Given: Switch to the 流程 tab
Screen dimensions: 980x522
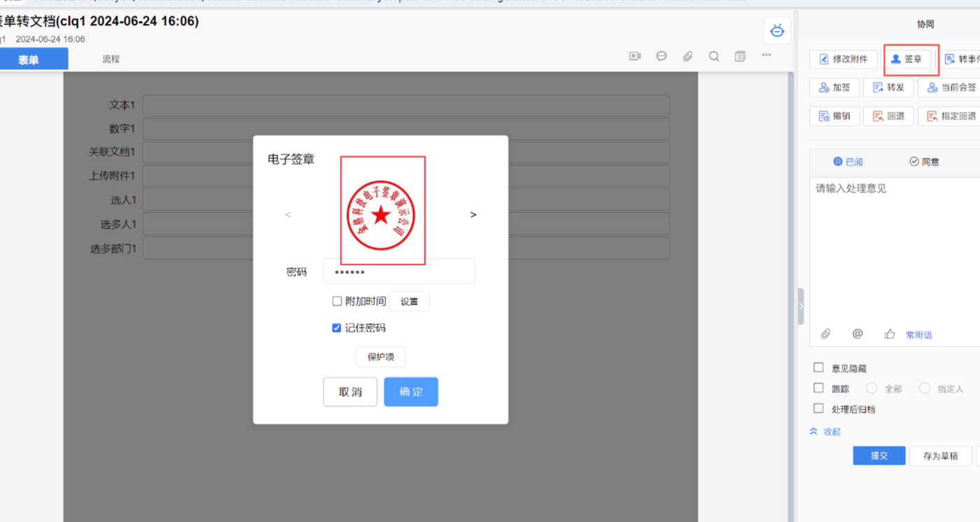Looking at the screenshot, I should pyautogui.click(x=110, y=59).
